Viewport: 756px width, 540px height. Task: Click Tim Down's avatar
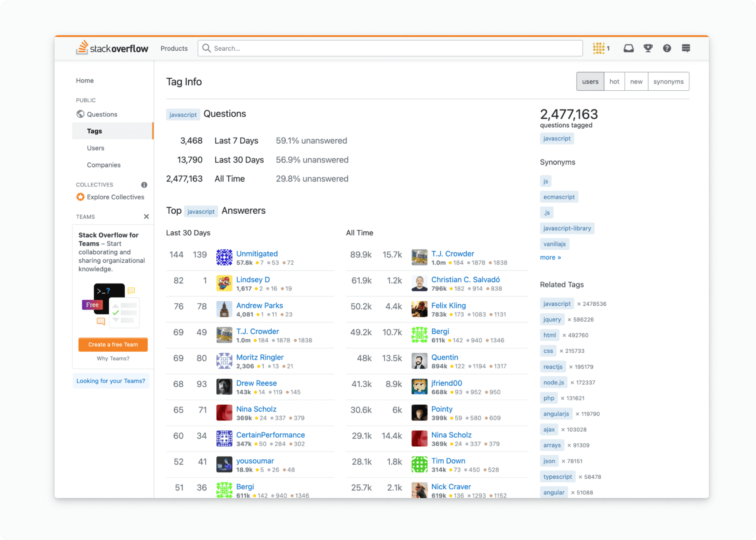pos(419,464)
